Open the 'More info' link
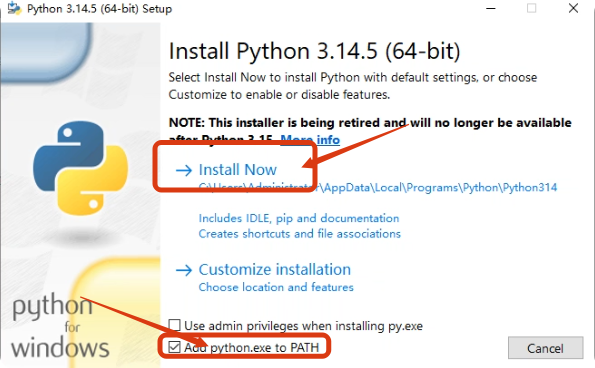Viewport: 595px width, 368px height. tap(310, 140)
